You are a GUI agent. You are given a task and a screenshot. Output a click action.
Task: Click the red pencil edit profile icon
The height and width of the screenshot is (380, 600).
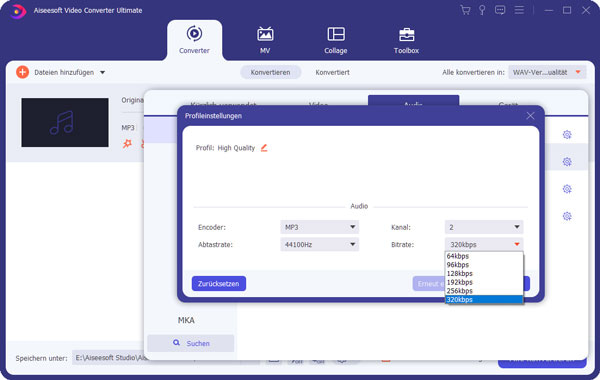264,148
